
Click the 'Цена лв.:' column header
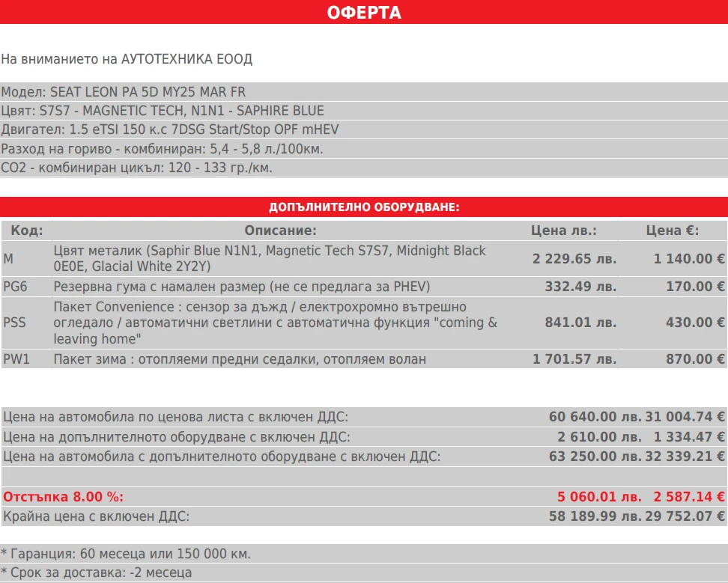click(564, 231)
